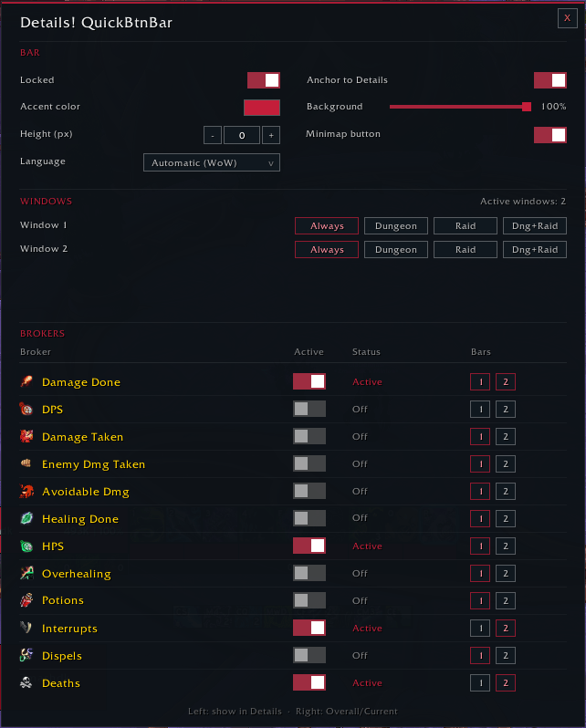Click the Dispels broker icon

(26, 655)
